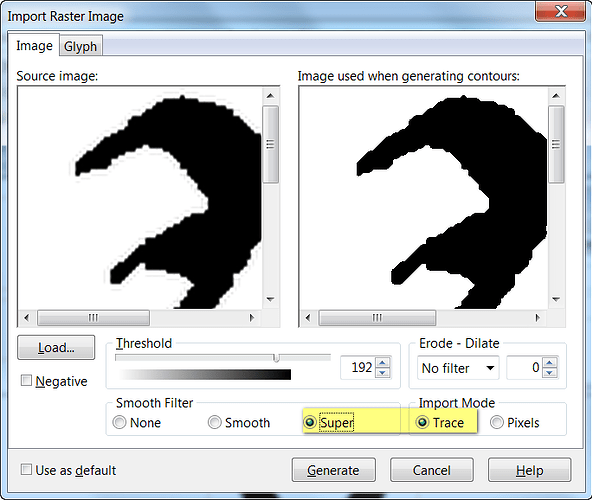Viewport: 592px width, 500px height.
Task: Open Help for Import Raster Image
Action: (529, 470)
